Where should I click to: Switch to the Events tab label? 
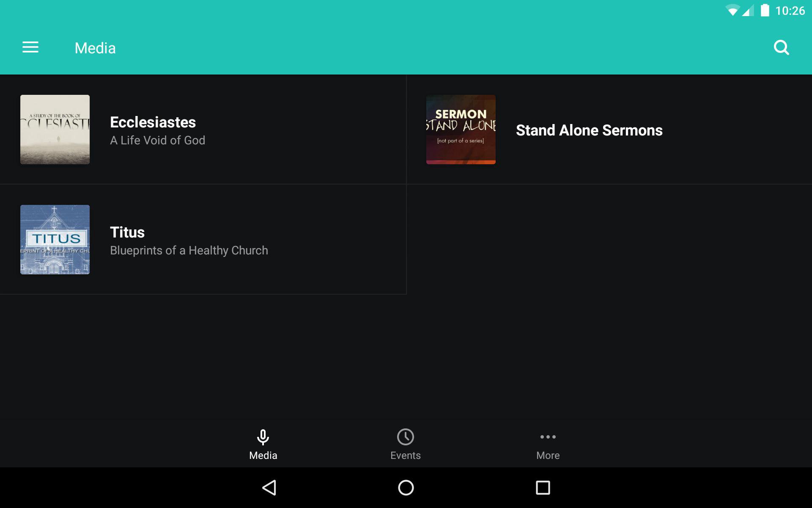tap(405, 456)
